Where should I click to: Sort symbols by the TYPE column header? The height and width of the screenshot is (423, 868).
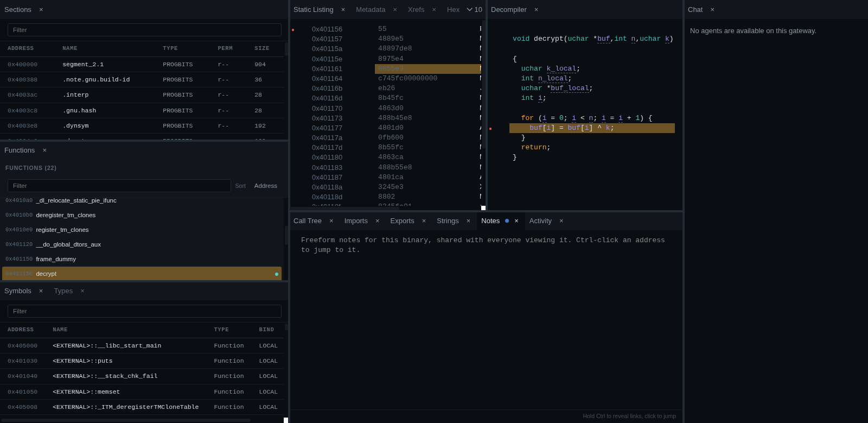[221, 330]
